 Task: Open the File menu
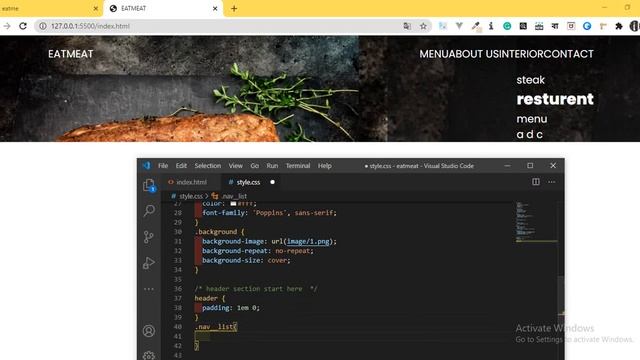point(163,166)
